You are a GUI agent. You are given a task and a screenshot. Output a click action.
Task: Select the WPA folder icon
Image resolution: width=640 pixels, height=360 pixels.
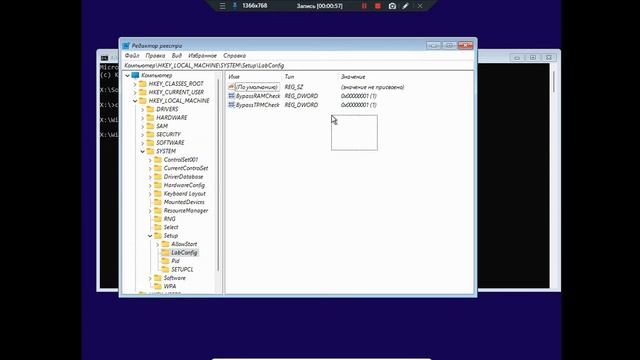pos(158,287)
